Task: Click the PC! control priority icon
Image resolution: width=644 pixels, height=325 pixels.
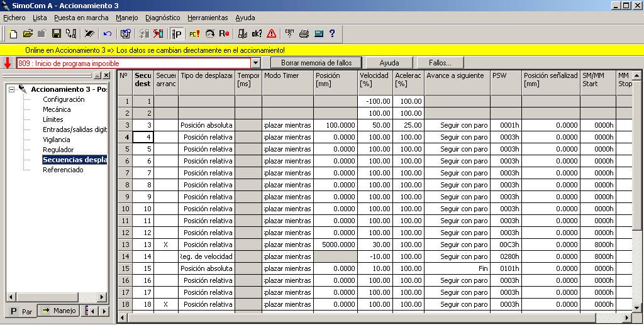Action: pyautogui.click(x=194, y=34)
